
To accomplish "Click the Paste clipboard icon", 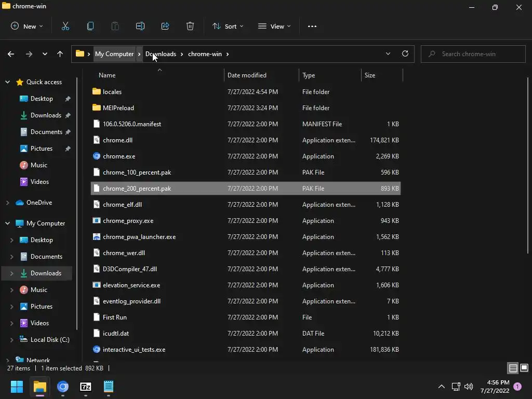I will pyautogui.click(x=115, y=26).
